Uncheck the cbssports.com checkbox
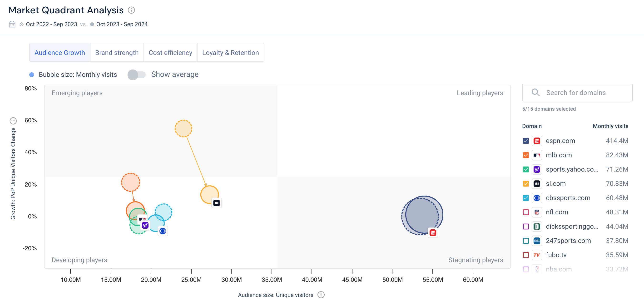The height and width of the screenshot is (306, 644). click(526, 198)
